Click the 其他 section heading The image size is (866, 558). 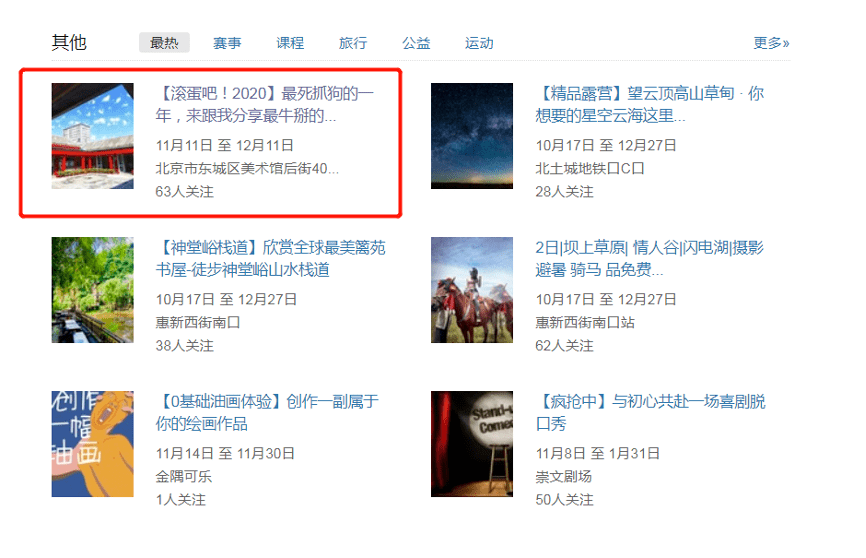69,43
